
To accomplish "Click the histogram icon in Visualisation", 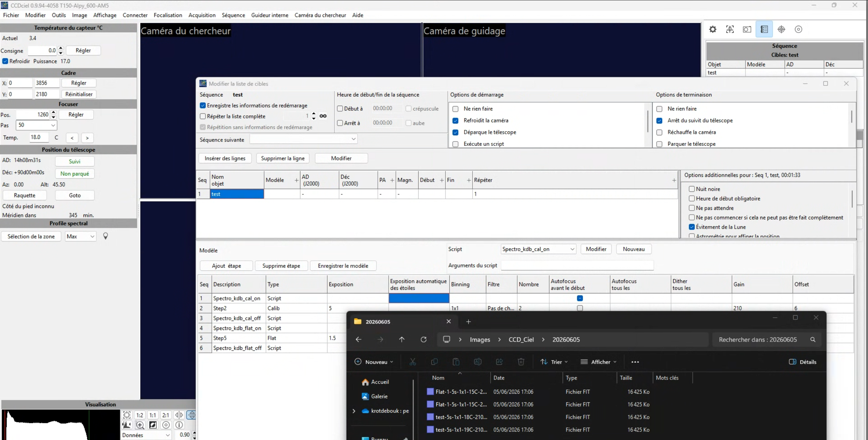I will point(127,425).
